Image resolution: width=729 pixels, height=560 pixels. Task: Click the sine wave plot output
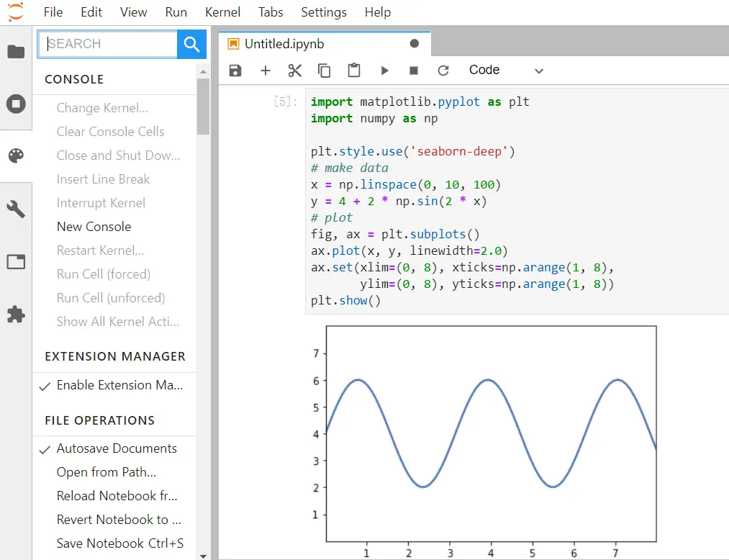coord(484,440)
